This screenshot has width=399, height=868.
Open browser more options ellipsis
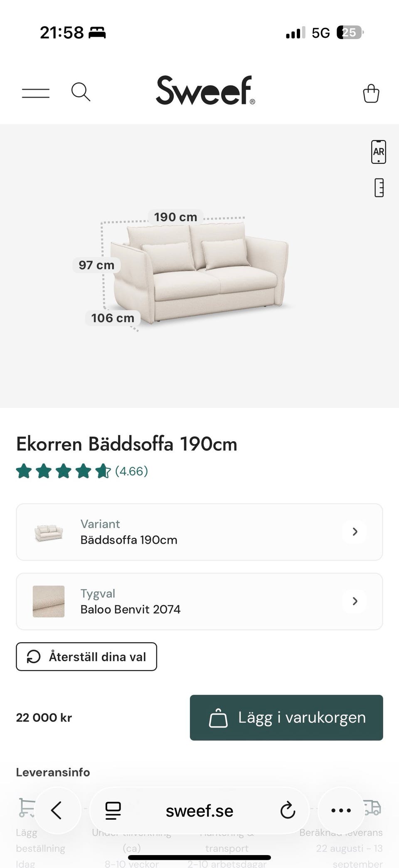point(341,810)
